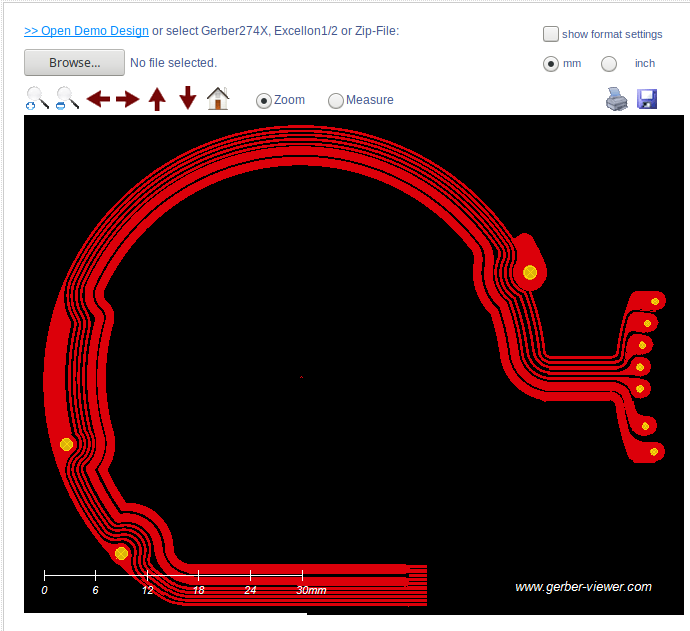This screenshot has height=631, width=690.
Task: Save image with the floppy disk icon
Action: (647, 99)
